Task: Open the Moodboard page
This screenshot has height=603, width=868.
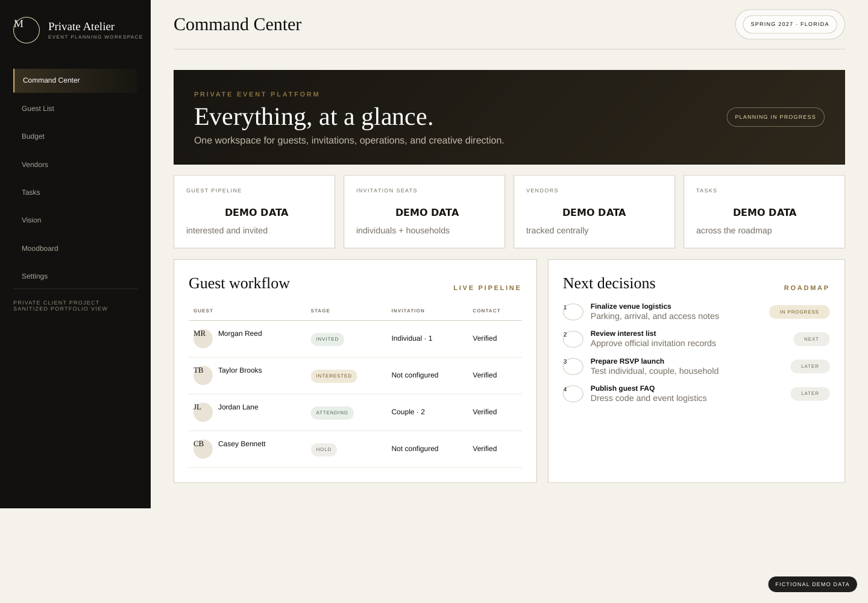Action: point(75,248)
